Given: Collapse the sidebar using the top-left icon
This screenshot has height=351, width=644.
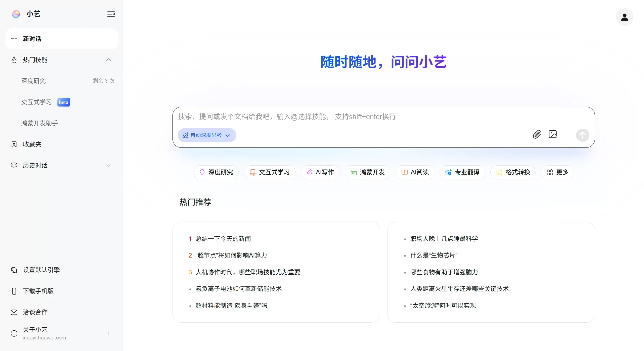Looking at the screenshot, I should pyautogui.click(x=111, y=14).
